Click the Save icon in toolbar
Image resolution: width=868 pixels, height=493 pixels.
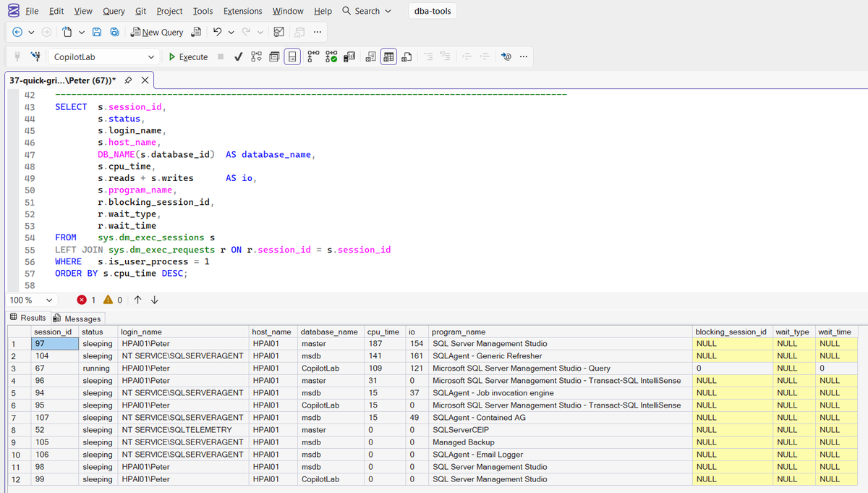(x=97, y=32)
